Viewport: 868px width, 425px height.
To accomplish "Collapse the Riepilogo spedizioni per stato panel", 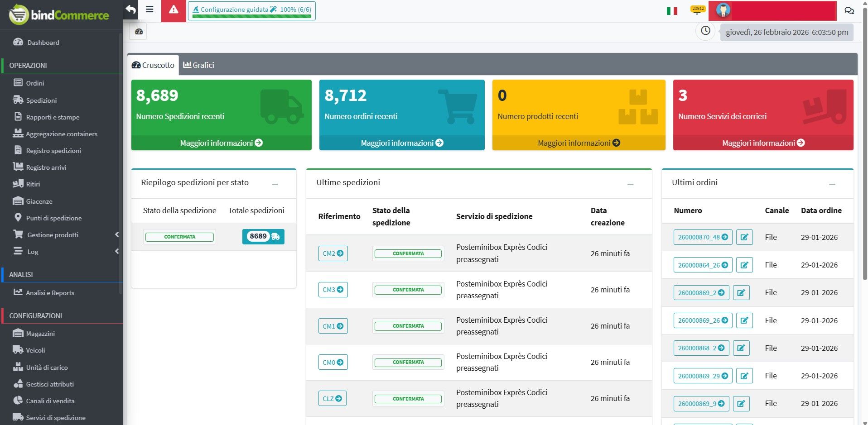I will pyautogui.click(x=275, y=184).
